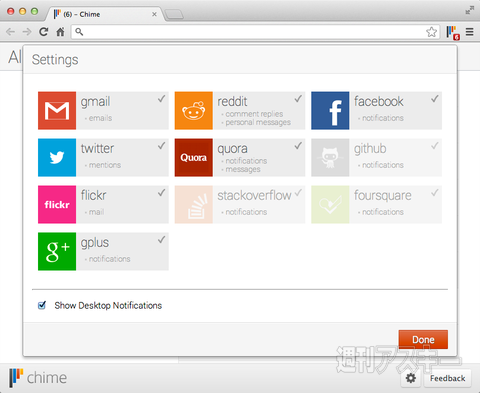Image resolution: width=480 pixels, height=393 pixels.
Task: Click the pink Flickr logo tile
Action: click(57, 205)
